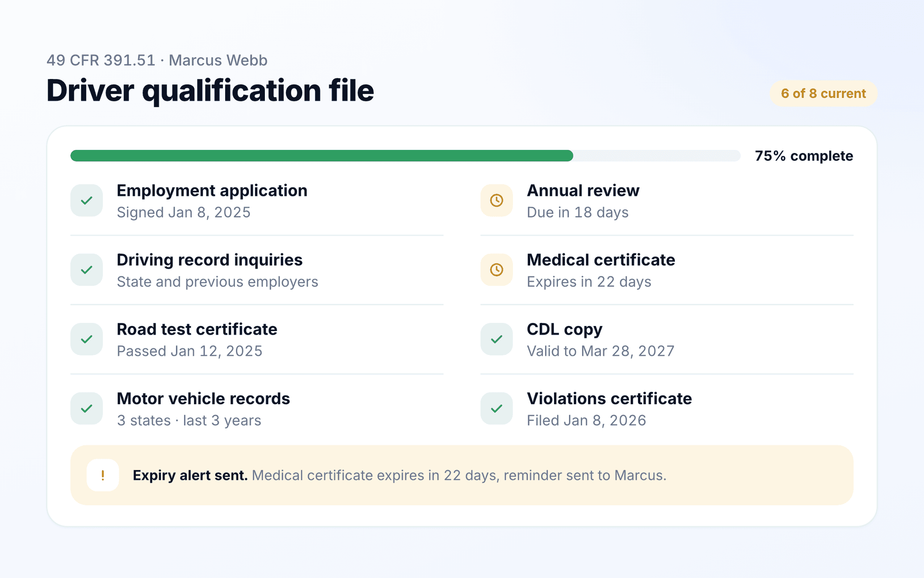Image resolution: width=924 pixels, height=578 pixels.
Task: Open the Employment application item title
Action: pos(212,191)
